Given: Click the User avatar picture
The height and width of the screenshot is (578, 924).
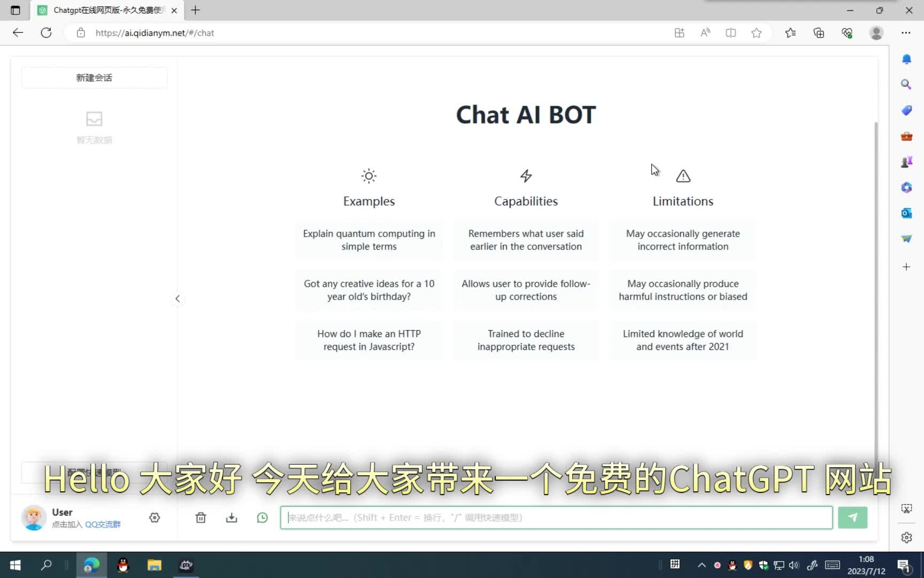Looking at the screenshot, I should coord(34,518).
